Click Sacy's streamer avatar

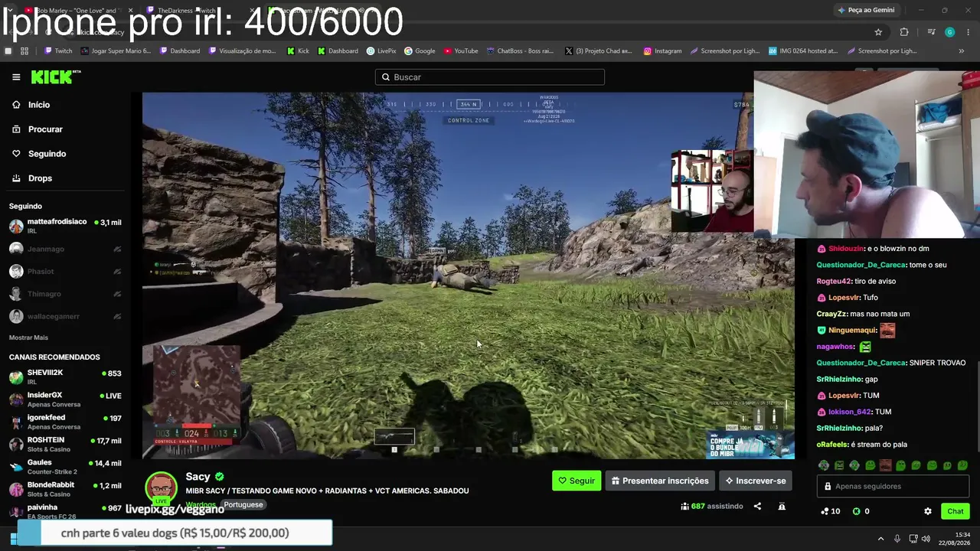(161, 487)
